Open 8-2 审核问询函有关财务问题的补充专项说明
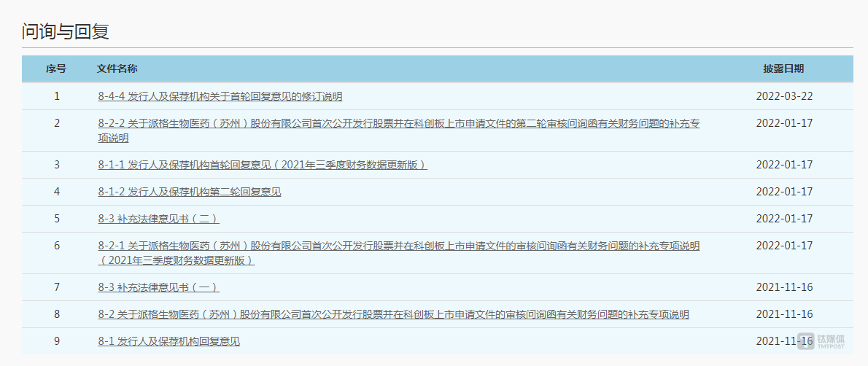This screenshot has height=366, width=868. click(x=394, y=314)
